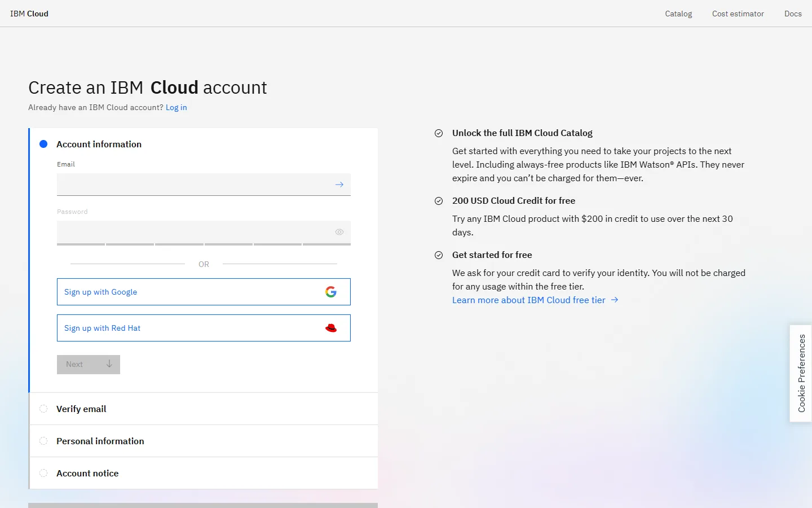Focus the Email input field
The height and width of the screenshot is (508, 812).
pyautogui.click(x=204, y=185)
